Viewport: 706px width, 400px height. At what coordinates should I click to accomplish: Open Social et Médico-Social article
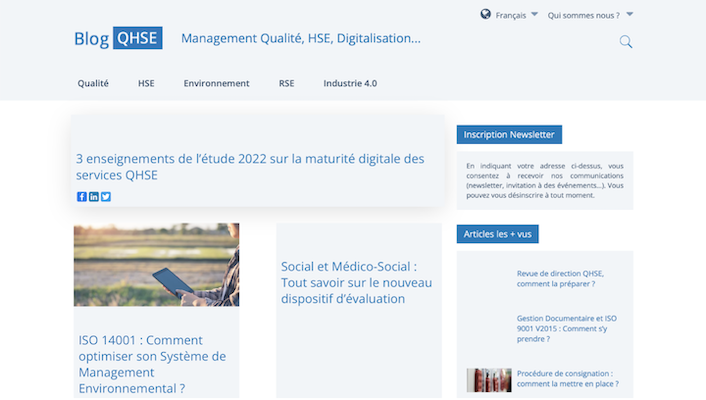357,282
